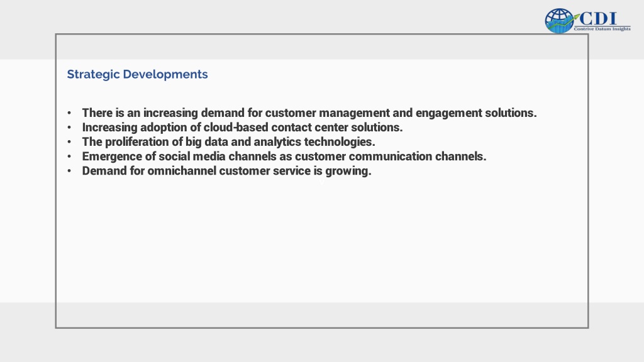Click the bullet dot before "Emergence of social"

click(x=69, y=156)
